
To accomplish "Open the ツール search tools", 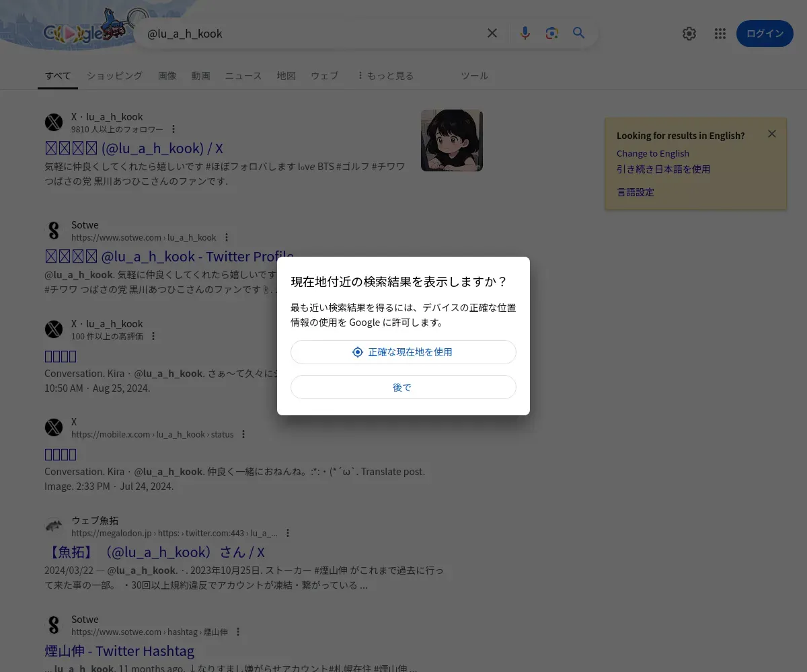I will (474, 76).
